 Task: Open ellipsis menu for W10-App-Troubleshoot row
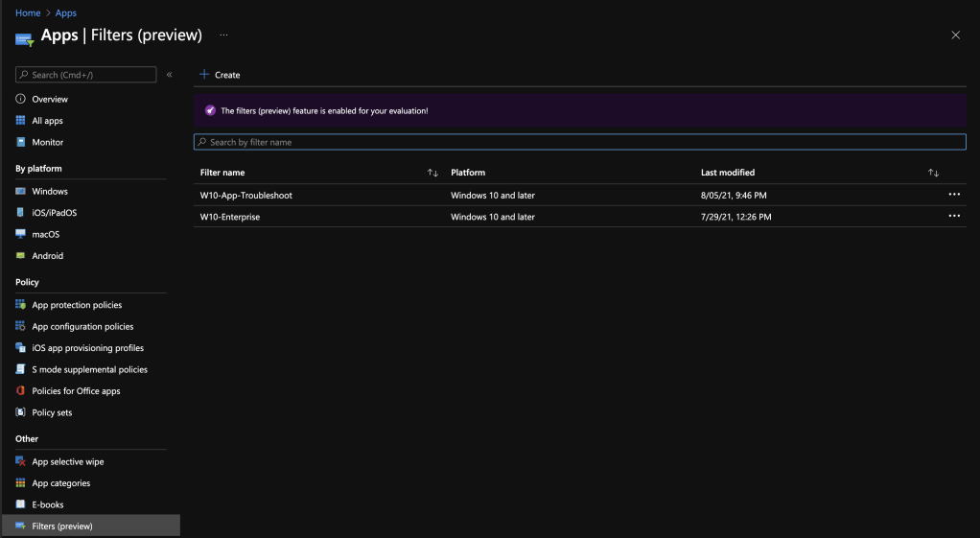pos(953,195)
